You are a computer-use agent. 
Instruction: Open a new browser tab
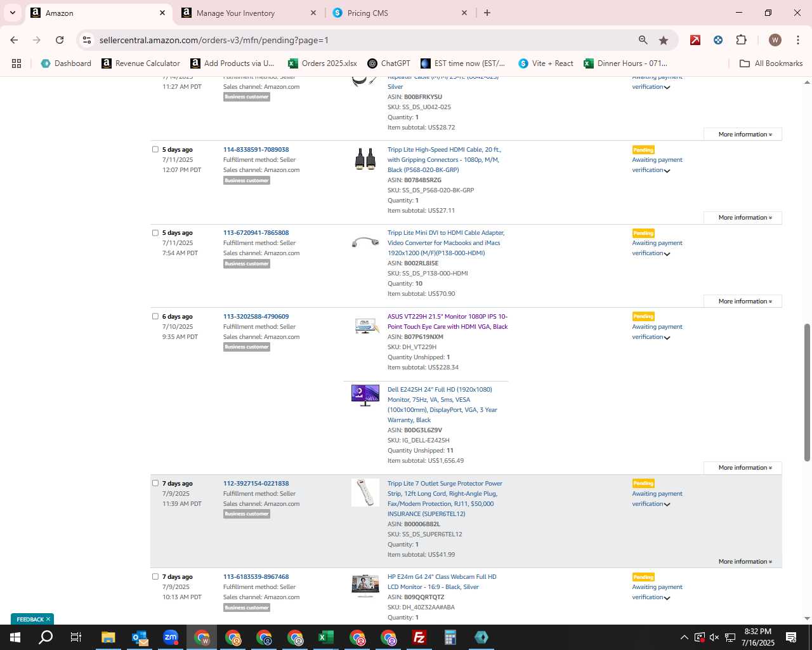tap(487, 13)
